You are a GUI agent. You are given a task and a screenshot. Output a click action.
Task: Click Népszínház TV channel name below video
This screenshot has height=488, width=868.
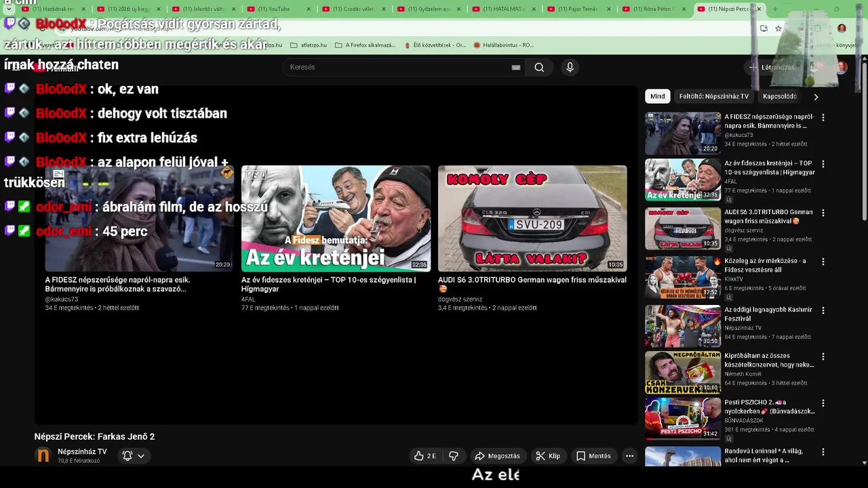tap(82, 451)
